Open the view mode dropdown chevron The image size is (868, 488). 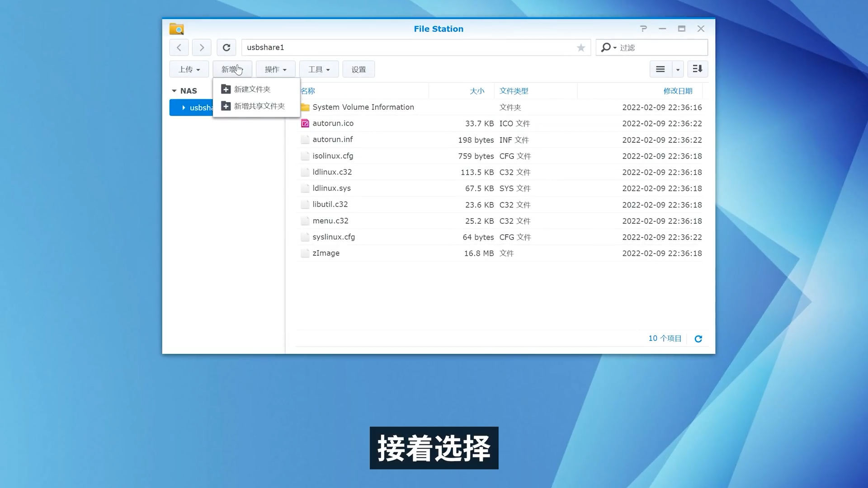tap(677, 69)
